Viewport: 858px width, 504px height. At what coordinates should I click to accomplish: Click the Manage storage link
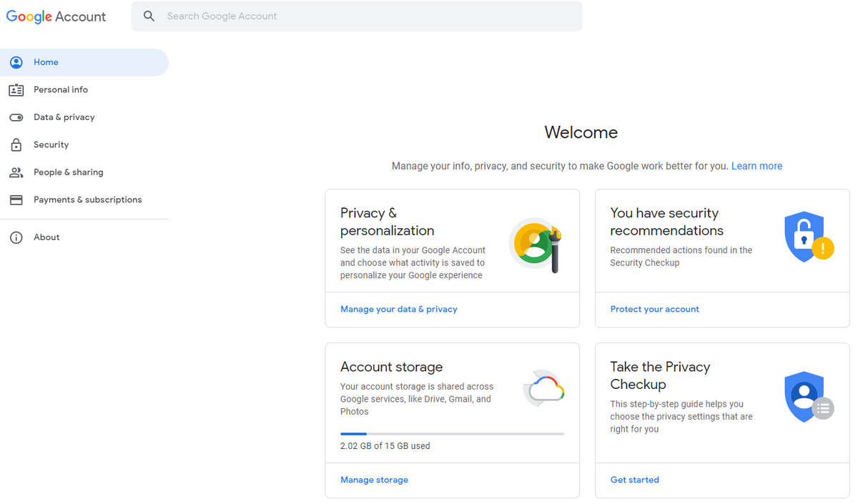[x=374, y=480]
